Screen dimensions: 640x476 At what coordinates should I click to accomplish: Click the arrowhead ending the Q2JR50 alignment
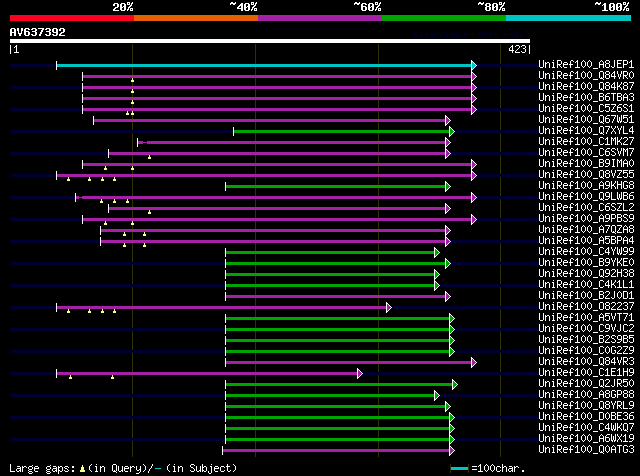pos(455,385)
